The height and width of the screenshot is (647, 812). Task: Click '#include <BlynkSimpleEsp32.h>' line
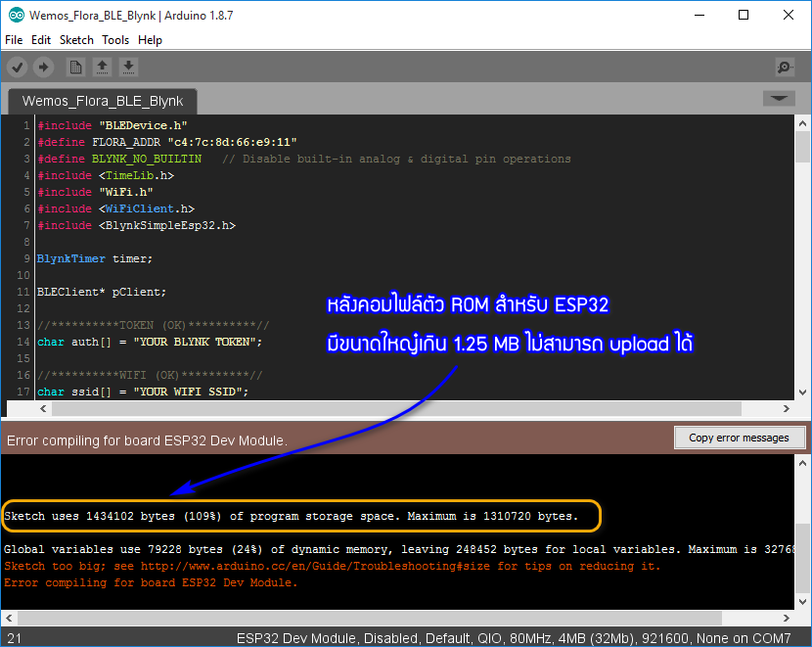(136, 225)
